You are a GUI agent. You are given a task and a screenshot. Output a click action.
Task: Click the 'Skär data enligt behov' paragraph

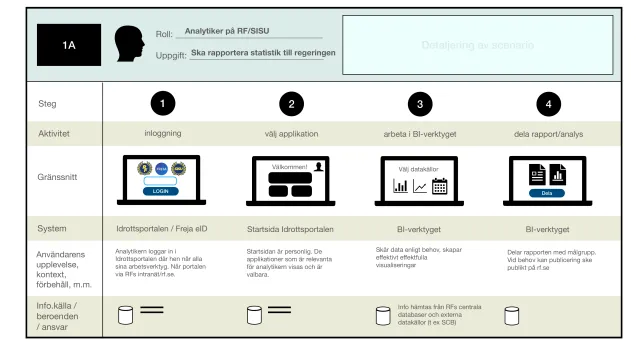(x=419, y=257)
